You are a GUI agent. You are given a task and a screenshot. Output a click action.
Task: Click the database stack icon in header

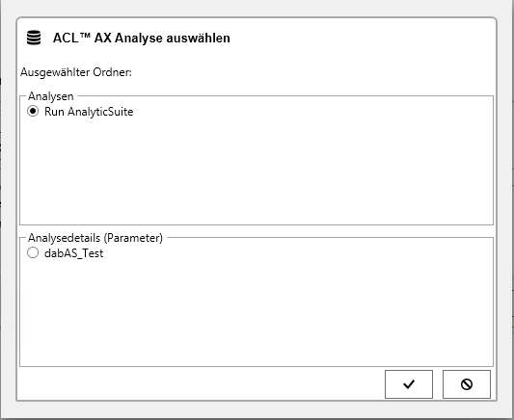tap(34, 38)
